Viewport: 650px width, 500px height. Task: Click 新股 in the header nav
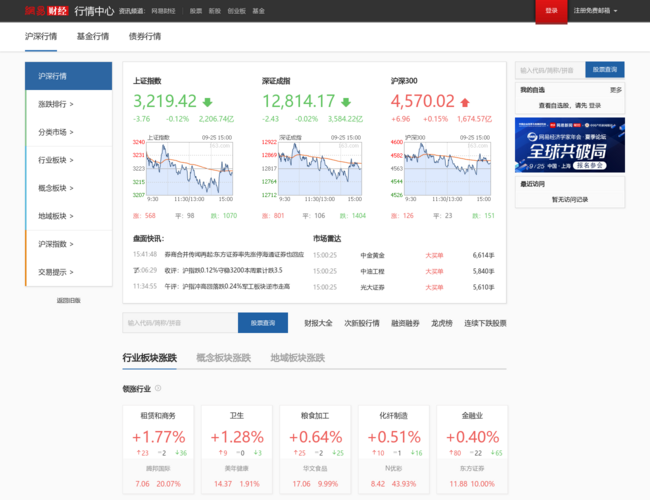[x=214, y=11]
